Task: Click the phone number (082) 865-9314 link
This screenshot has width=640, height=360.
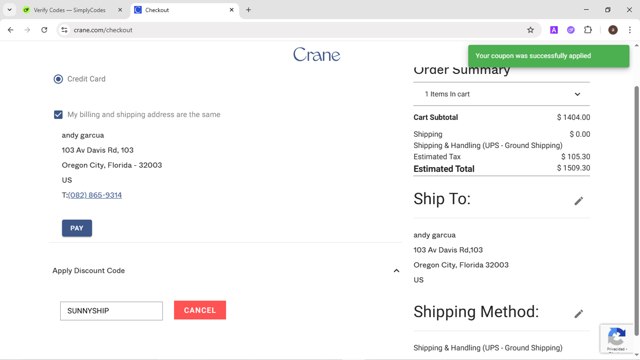Action: click(95, 195)
